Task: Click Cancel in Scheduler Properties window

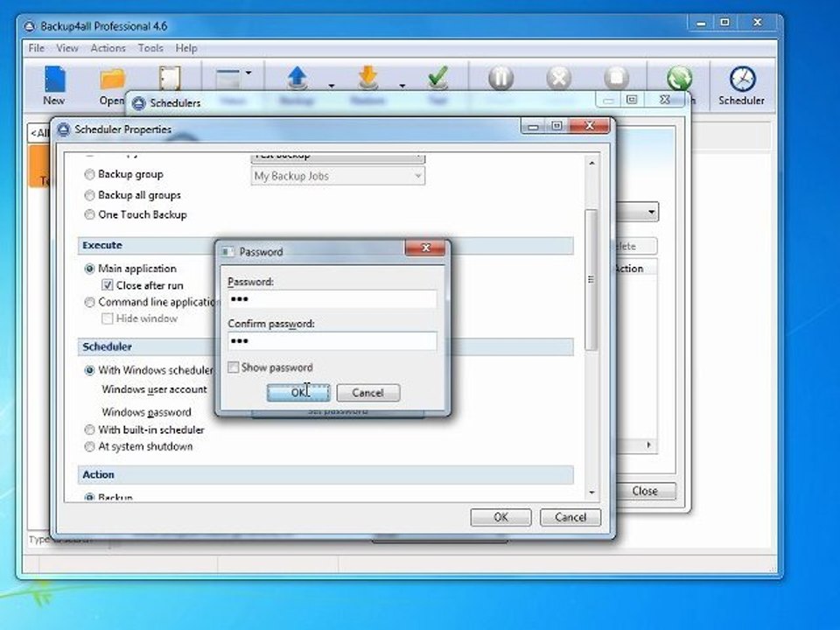Action: [570, 517]
